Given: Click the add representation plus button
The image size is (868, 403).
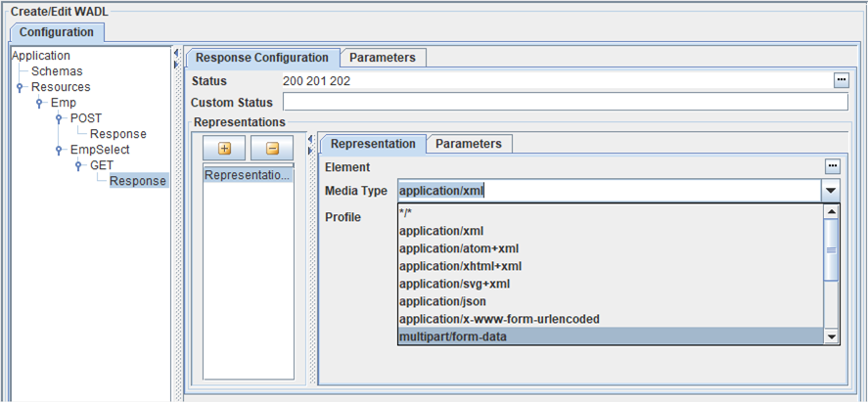Looking at the screenshot, I should (224, 149).
